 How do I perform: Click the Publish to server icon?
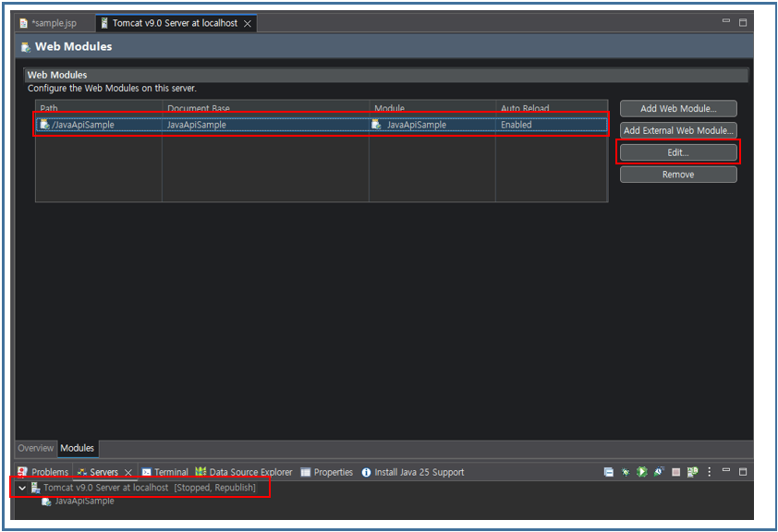(x=691, y=471)
